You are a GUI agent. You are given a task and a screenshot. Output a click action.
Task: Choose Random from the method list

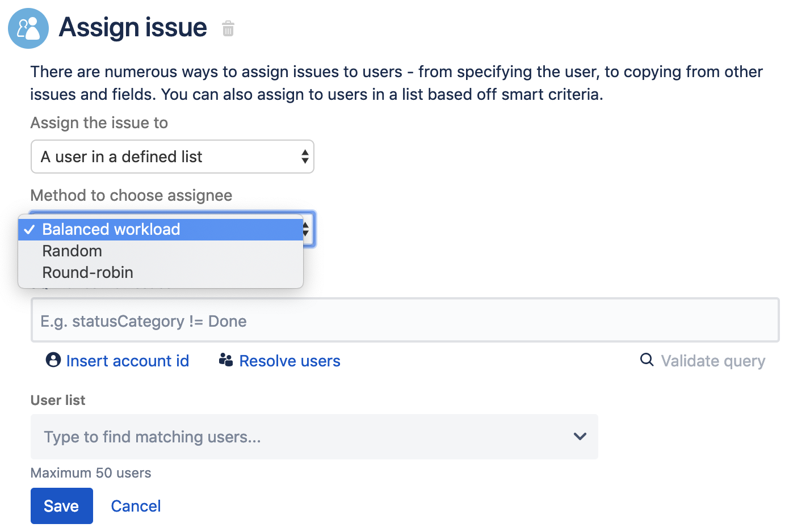coord(72,251)
